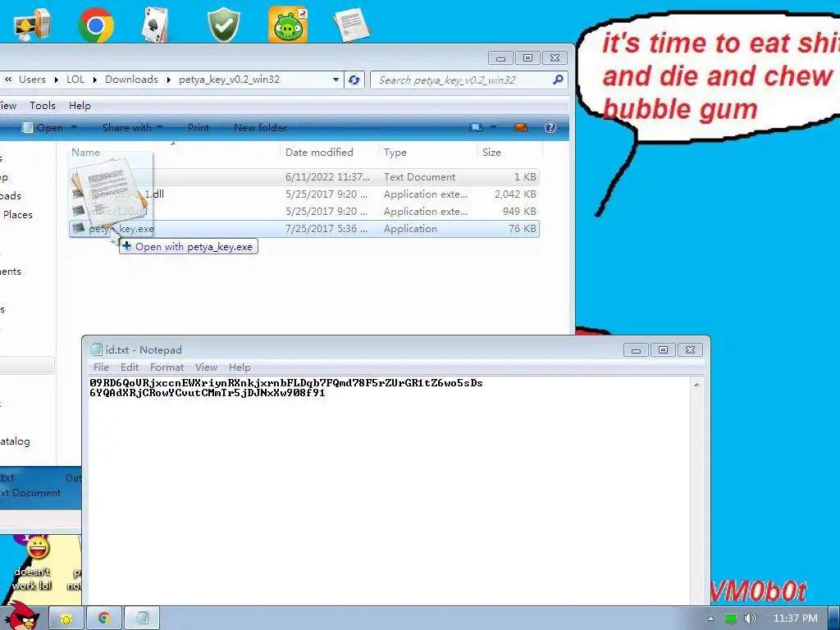Maximize the Explorer window
840x630 pixels.
point(527,58)
